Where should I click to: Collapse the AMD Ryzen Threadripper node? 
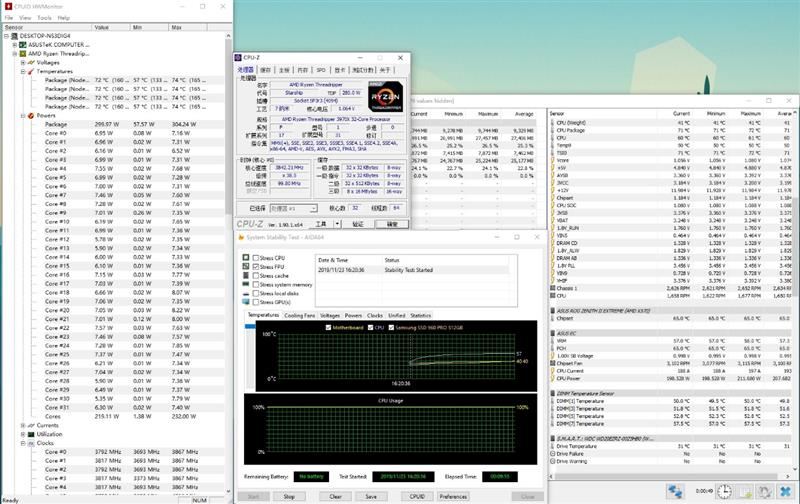15,54
